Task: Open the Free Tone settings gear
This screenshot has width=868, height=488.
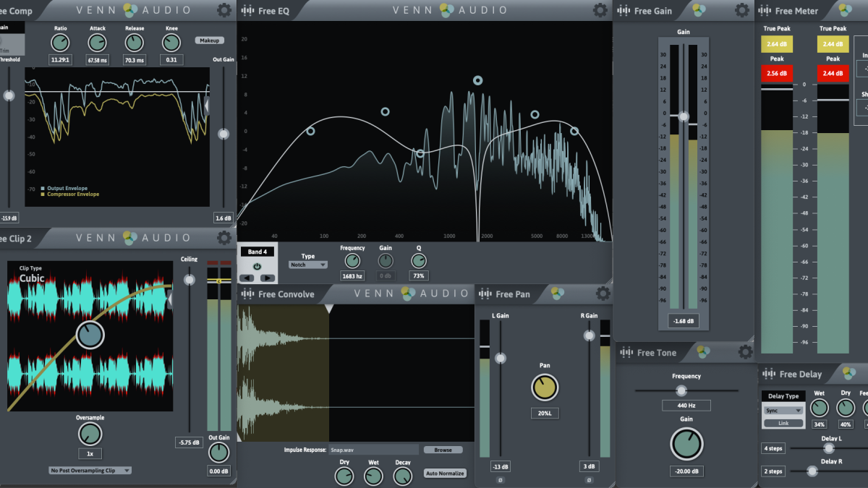Action: coord(745,352)
